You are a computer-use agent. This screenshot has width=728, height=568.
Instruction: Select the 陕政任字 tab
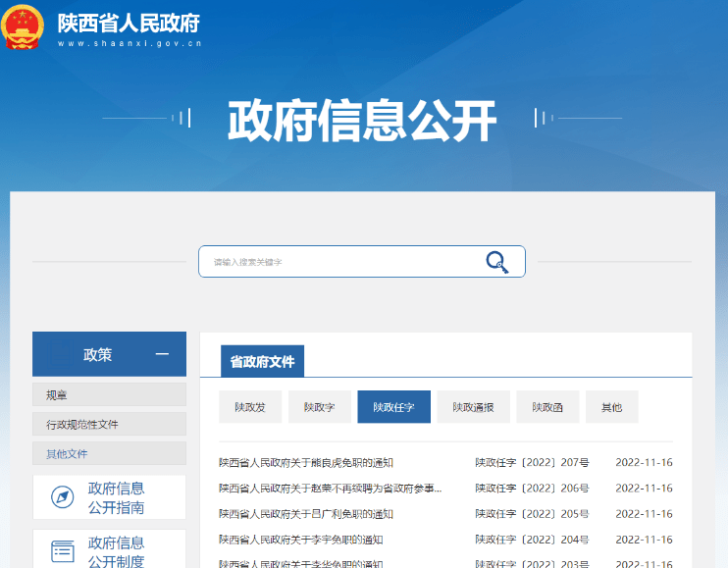393,407
